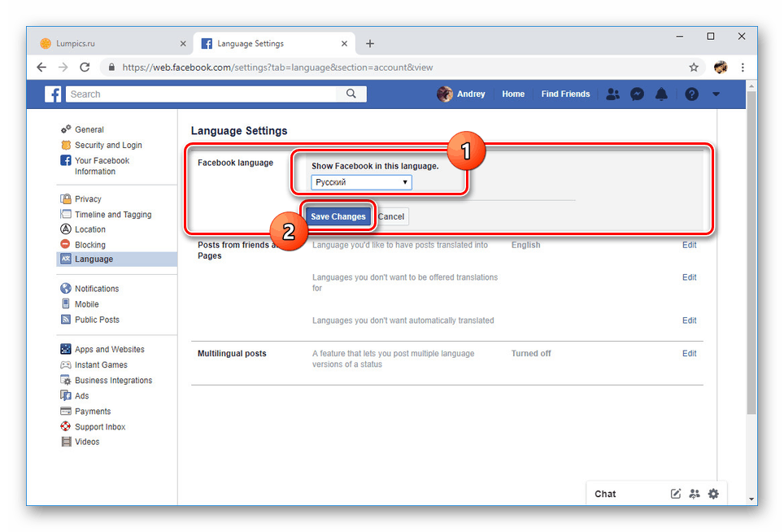Open General settings in sidebar
Screen dimensions: 784x532
pyautogui.click(x=89, y=129)
